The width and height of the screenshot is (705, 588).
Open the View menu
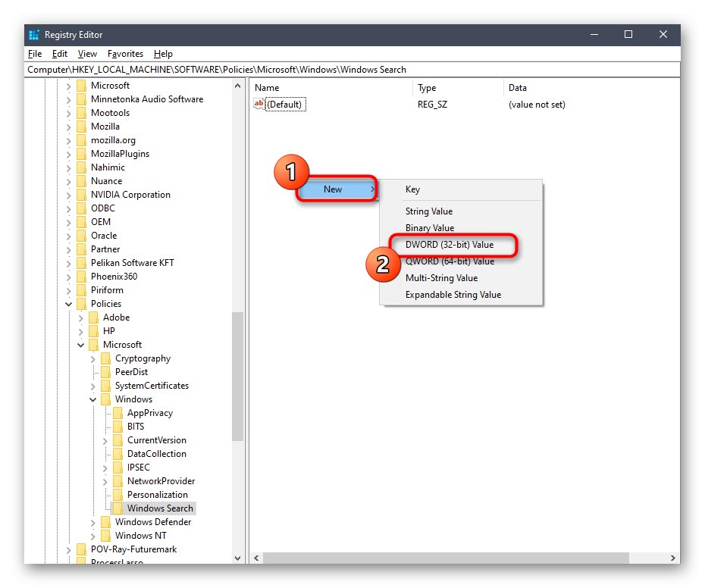click(x=87, y=54)
